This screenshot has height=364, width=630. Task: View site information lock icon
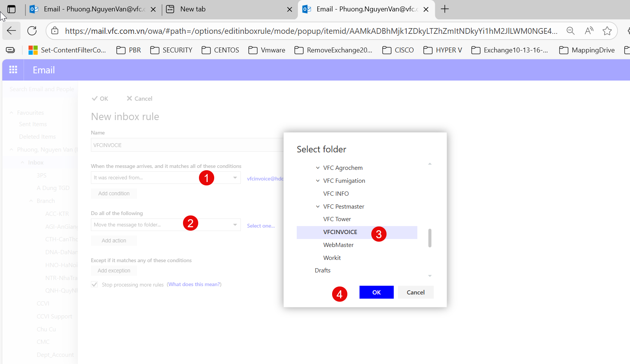click(x=55, y=31)
